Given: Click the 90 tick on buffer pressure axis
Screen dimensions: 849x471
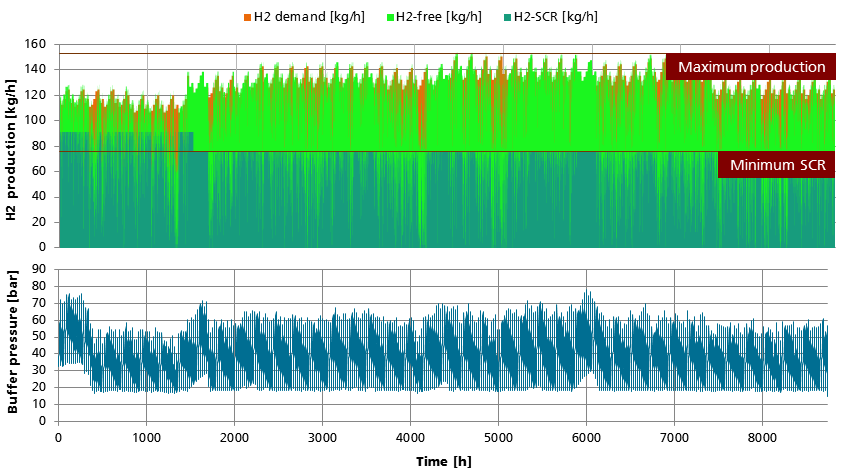Looking at the screenshot, I should tap(39, 269).
